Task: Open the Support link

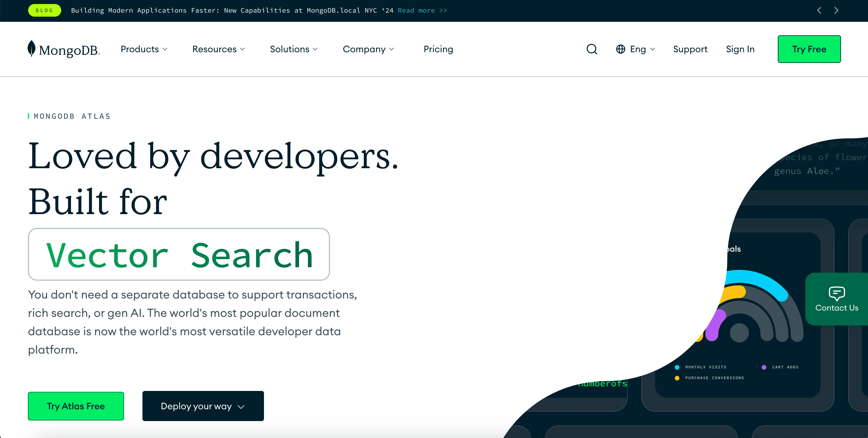Action: pyautogui.click(x=690, y=49)
